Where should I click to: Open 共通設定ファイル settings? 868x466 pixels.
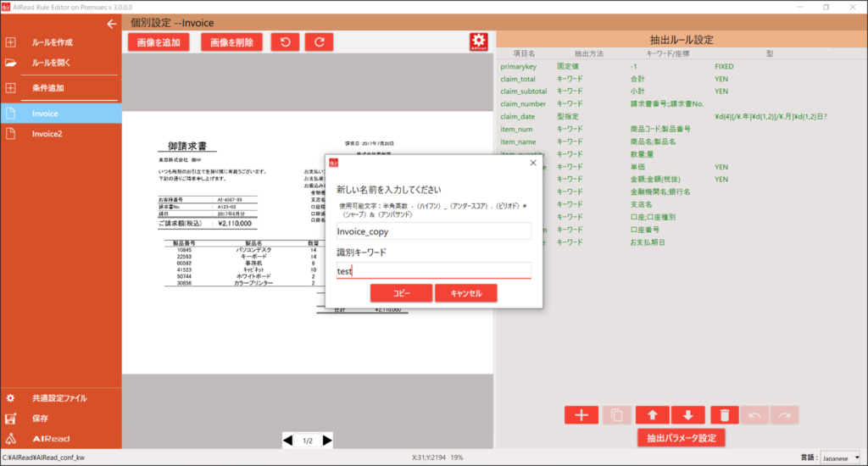pos(61,398)
